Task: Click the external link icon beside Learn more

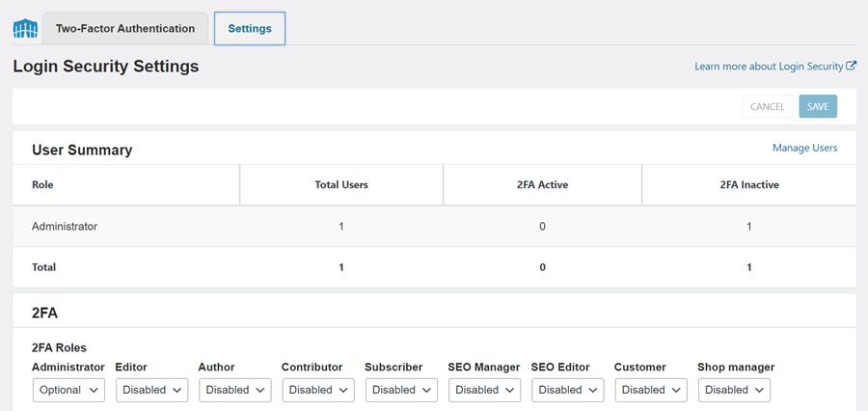Action: click(x=852, y=66)
